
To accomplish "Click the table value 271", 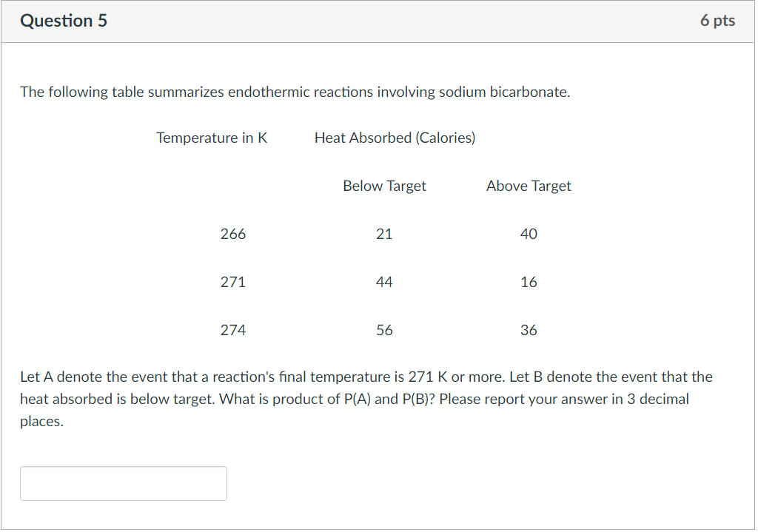I will click(233, 282).
